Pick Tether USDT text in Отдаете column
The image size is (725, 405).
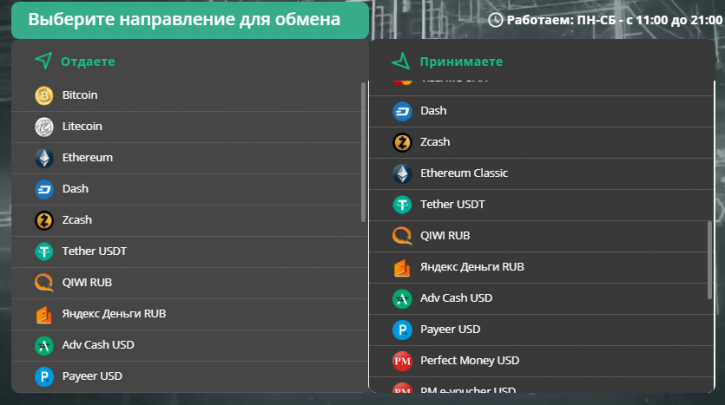coord(94,251)
